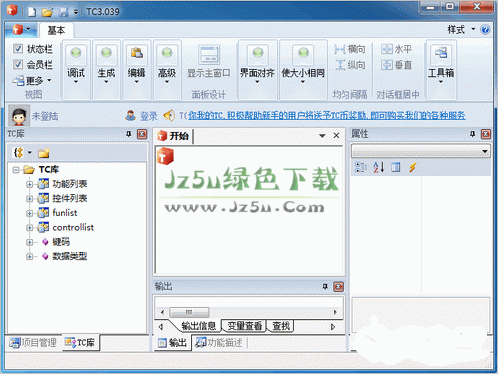Screen dimensions: 498x374
Task: Click the output tabs scroll-right arrow
Action: [x=333, y=327]
